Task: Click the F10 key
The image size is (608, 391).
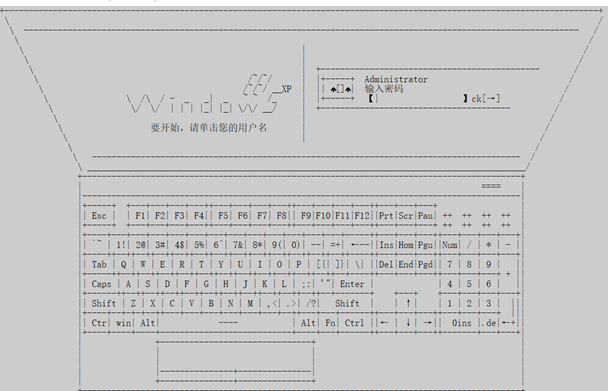Action: pos(323,216)
